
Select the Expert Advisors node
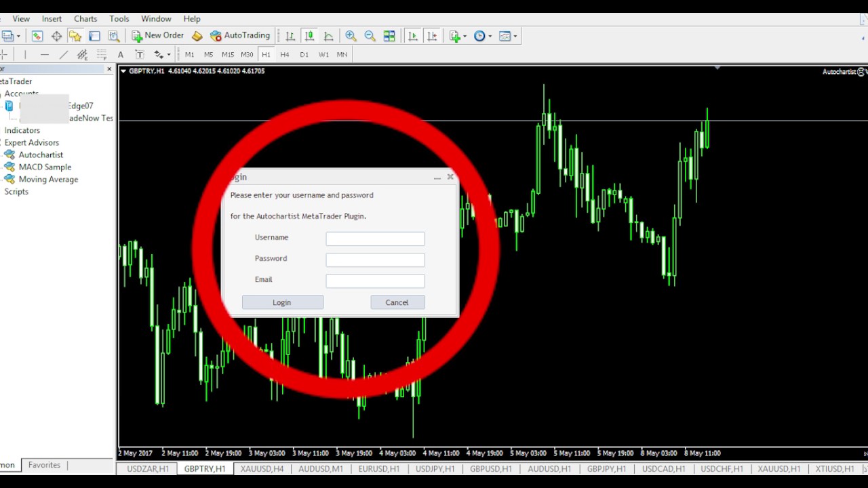[32, 142]
